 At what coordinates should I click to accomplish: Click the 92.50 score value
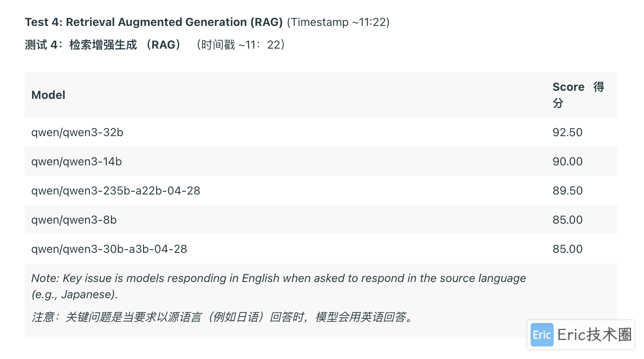coord(567,132)
